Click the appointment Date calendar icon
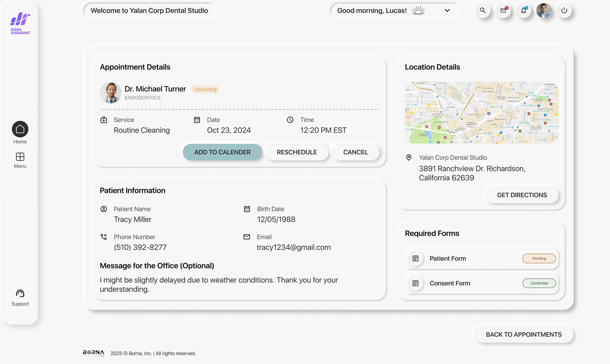This screenshot has height=364, width=610. (197, 120)
